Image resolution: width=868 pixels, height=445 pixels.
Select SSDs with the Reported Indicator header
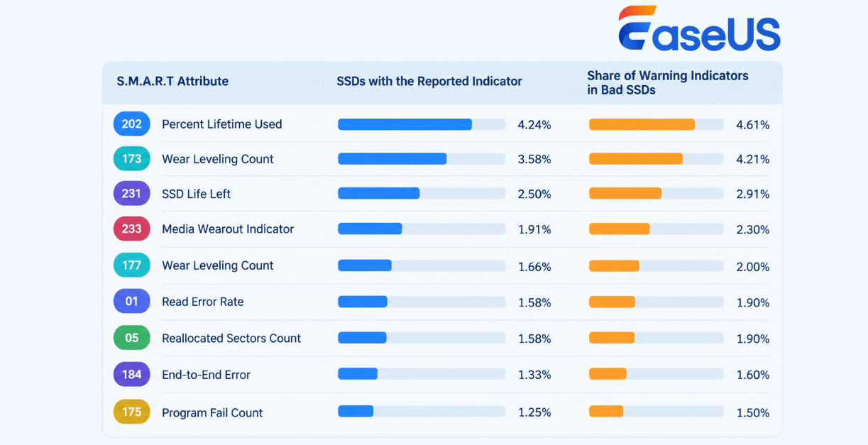[x=429, y=82]
